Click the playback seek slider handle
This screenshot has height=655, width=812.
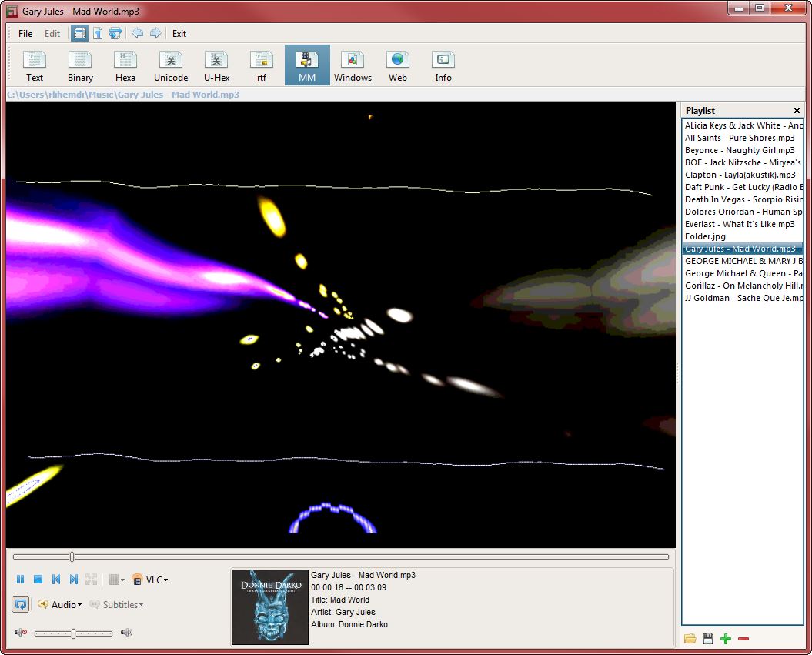tap(72, 556)
